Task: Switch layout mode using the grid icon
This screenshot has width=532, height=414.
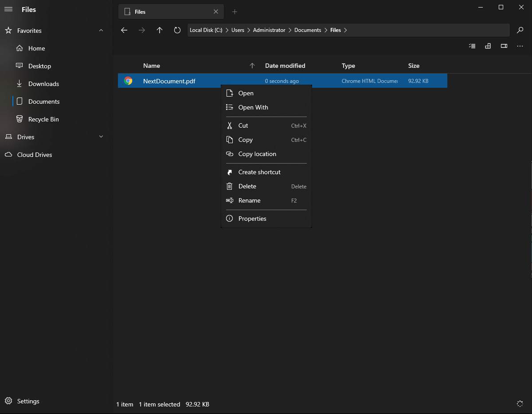Action: [x=488, y=46]
